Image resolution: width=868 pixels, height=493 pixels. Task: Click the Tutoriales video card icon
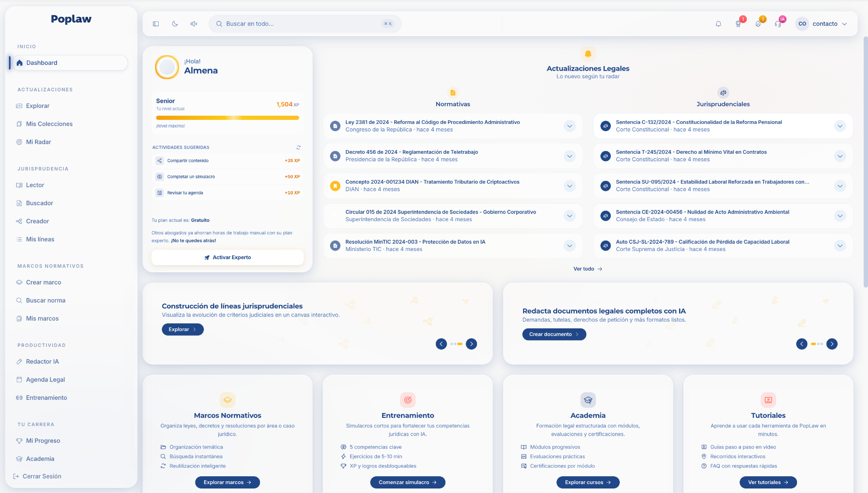pos(768,400)
